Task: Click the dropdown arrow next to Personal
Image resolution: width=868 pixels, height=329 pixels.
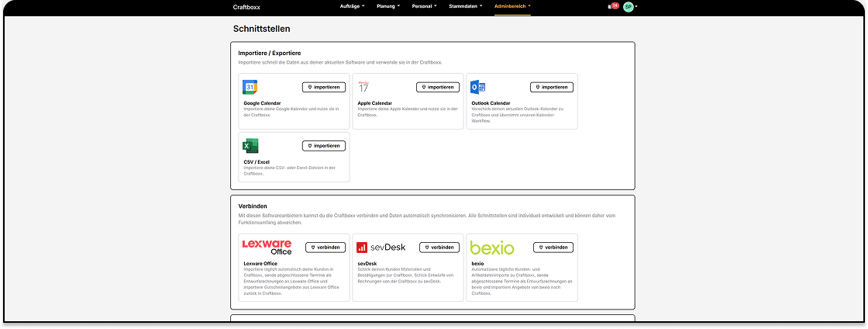Action: [435, 7]
